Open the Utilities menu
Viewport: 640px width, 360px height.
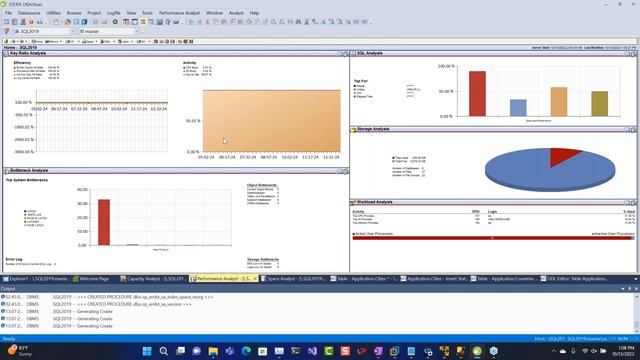click(53, 13)
